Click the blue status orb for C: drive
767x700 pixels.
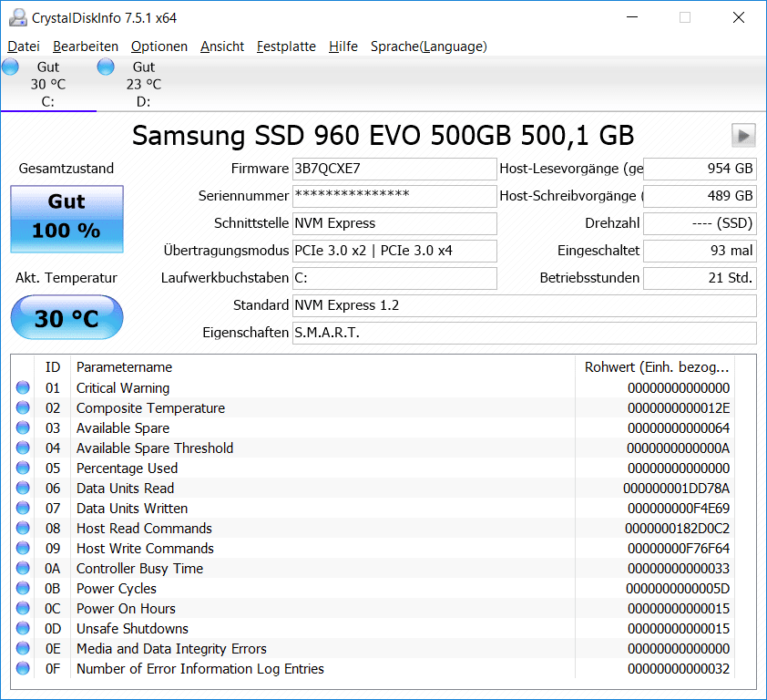tap(10, 67)
